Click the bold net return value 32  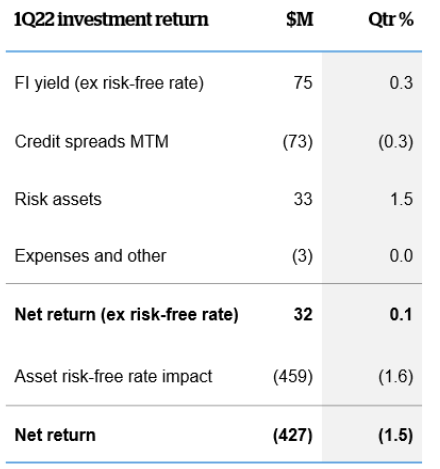coord(303,314)
